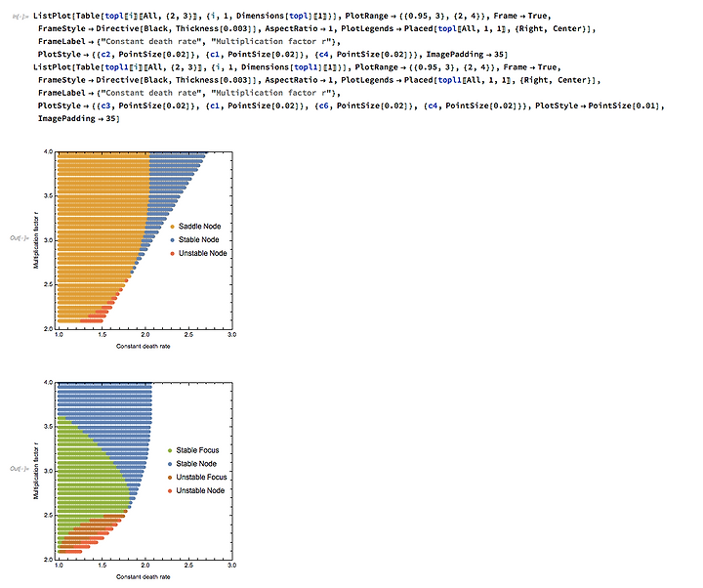Viewport: 703px width, 588px height.
Task: Click the blue Stable Node marker in first legend
Action: click(x=172, y=240)
